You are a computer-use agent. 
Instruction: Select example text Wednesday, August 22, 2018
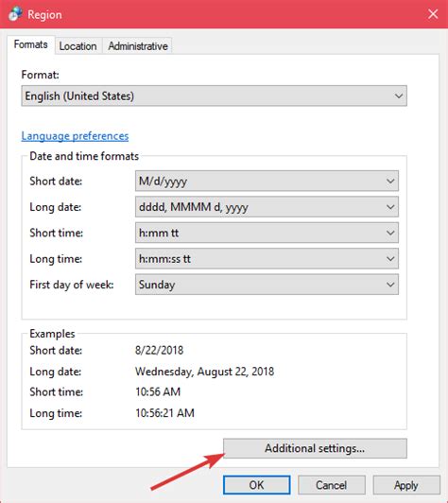204,372
